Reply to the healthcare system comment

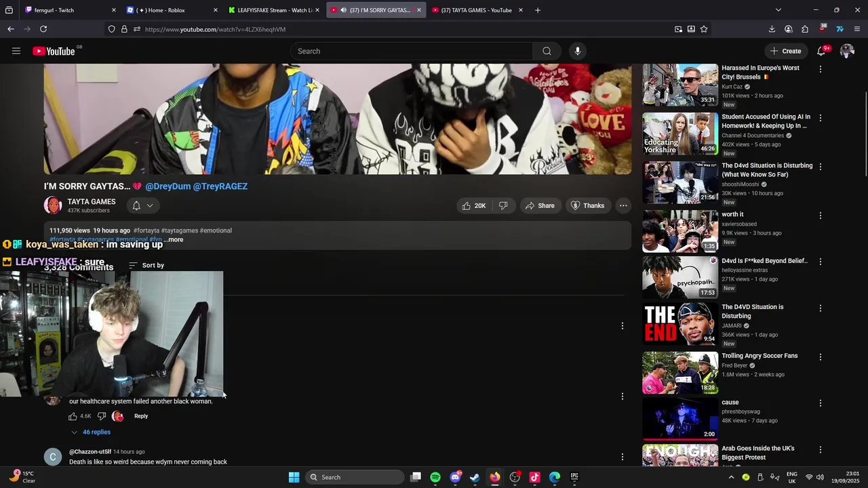[141, 416]
